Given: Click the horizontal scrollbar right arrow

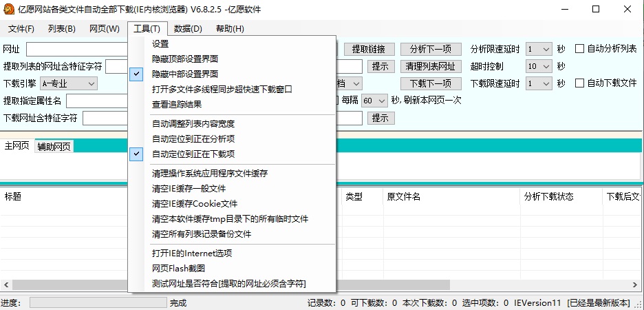Looking at the screenshot, I should click(x=635, y=285).
